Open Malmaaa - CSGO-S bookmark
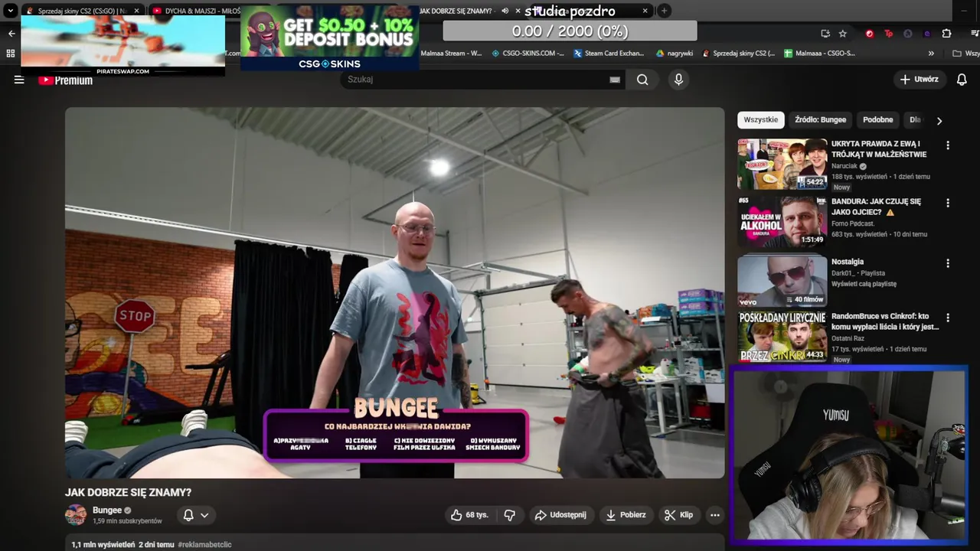The width and height of the screenshot is (980, 551). (x=819, y=54)
